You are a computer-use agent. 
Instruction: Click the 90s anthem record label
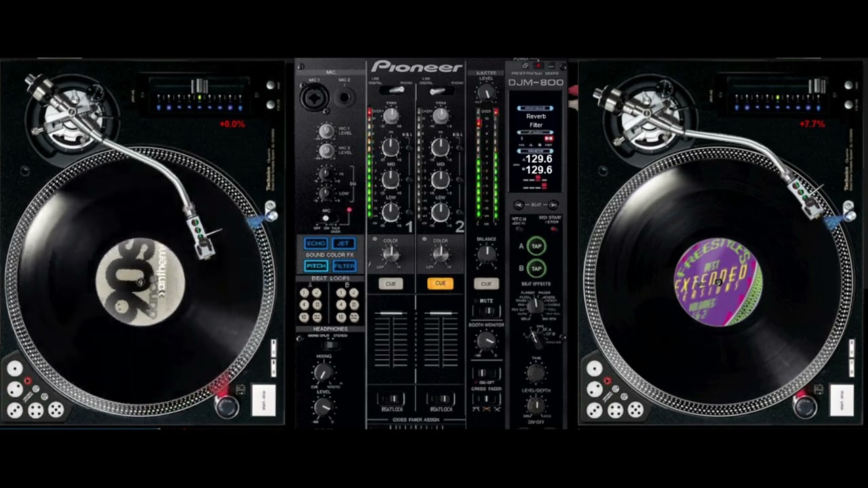140,281
